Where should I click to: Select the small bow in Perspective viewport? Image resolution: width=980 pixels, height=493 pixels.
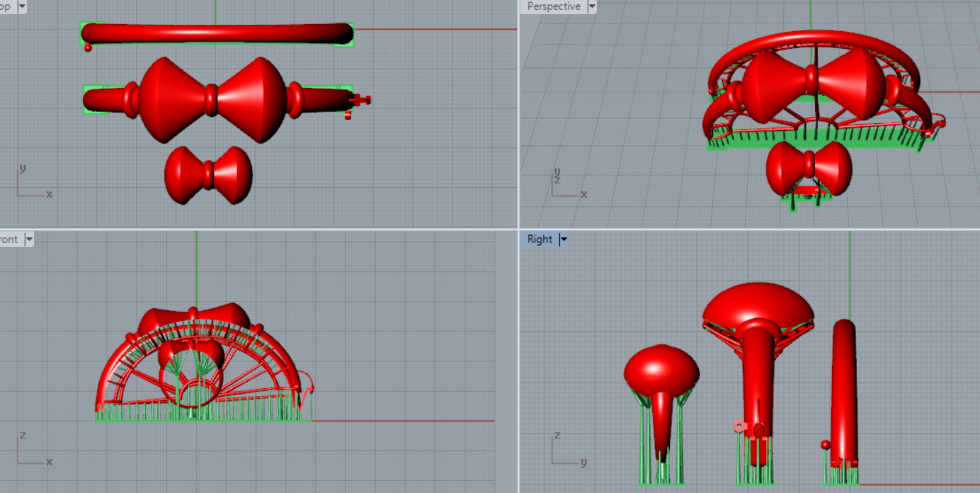(809, 167)
